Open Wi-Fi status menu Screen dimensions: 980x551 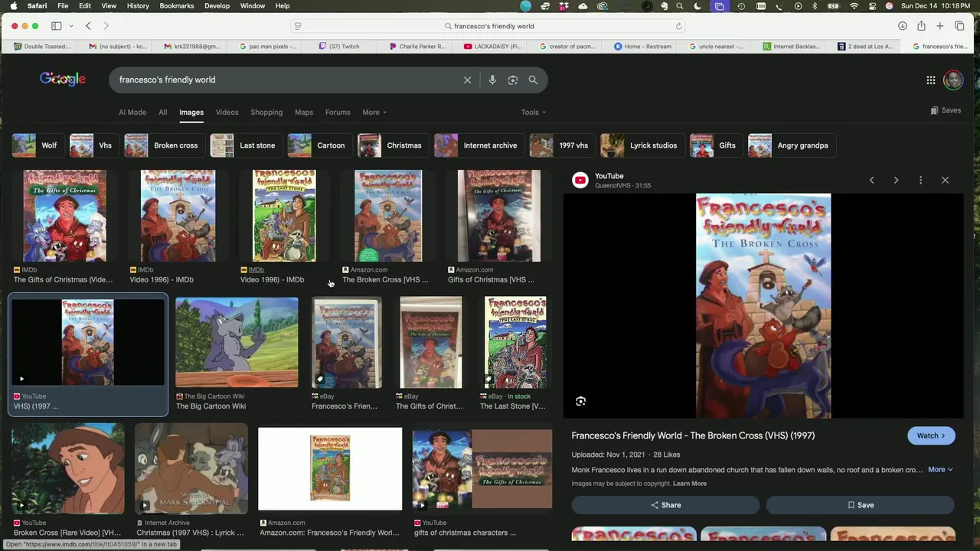click(x=854, y=6)
